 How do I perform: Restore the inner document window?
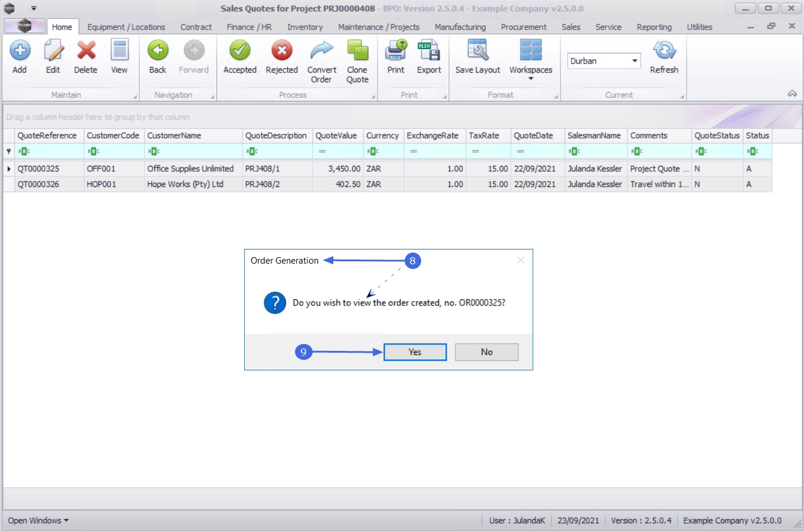click(771, 27)
